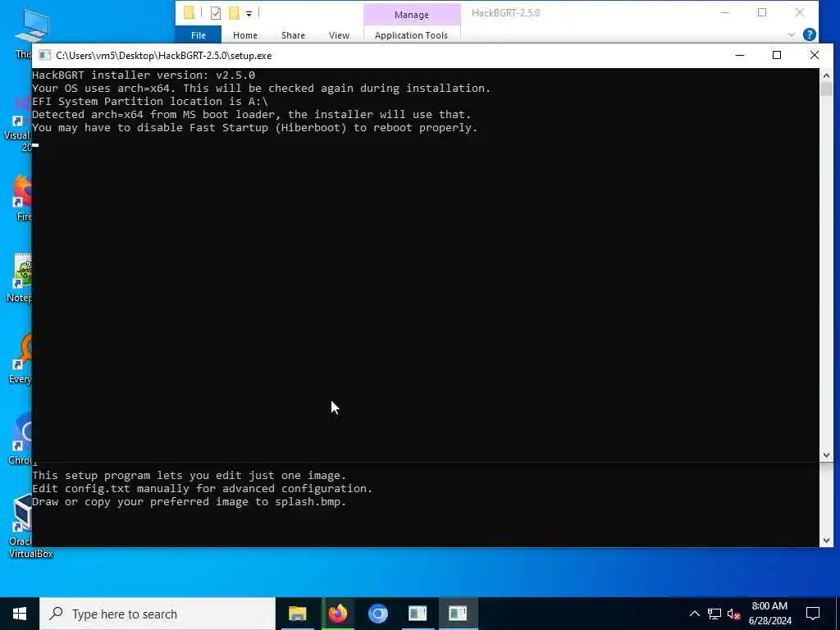Click the Manage contextual tab
840x630 pixels.
click(x=412, y=15)
